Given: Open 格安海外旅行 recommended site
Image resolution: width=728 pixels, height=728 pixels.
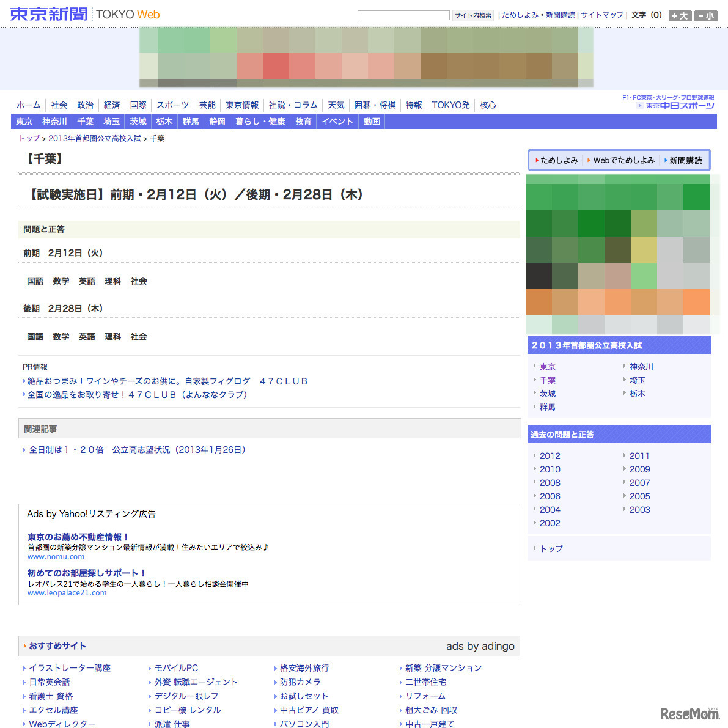Looking at the screenshot, I should tap(304, 668).
